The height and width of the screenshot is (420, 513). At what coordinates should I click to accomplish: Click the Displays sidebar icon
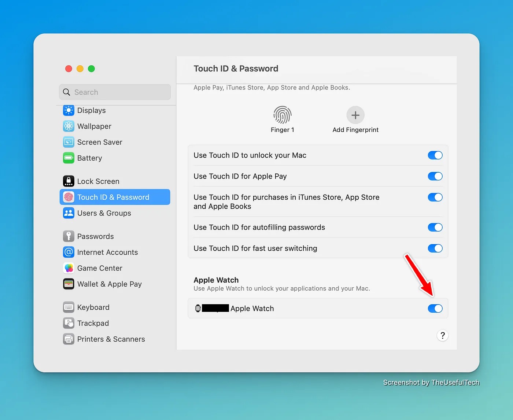(69, 110)
